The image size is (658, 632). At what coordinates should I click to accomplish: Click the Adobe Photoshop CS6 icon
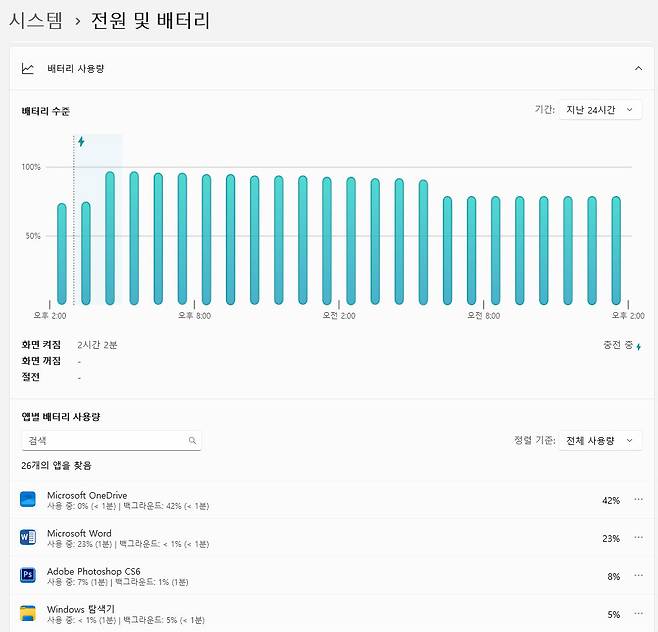(x=28, y=576)
